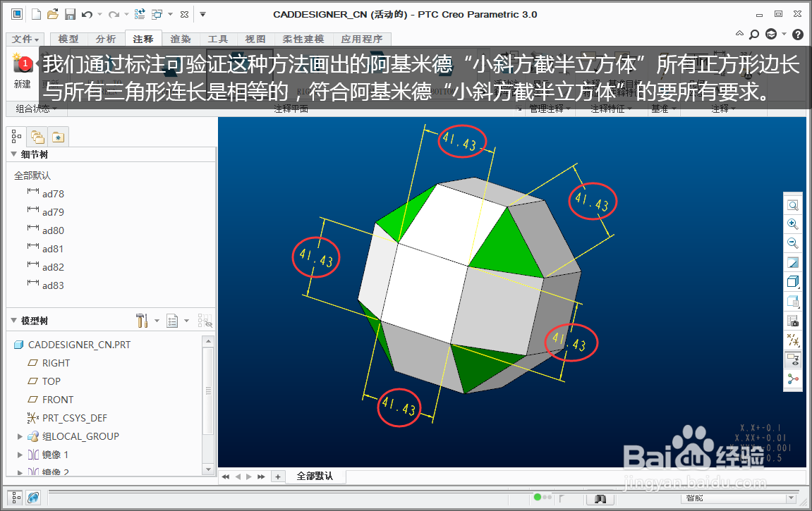The height and width of the screenshot is (511, 812).
Task: Open the Folder Browser navigator tab
Action: (38, 137)
